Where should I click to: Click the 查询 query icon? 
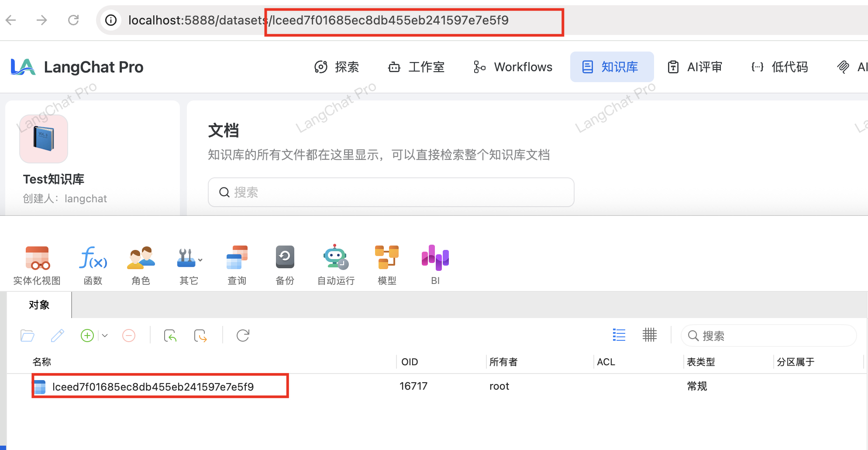point(237,258)
